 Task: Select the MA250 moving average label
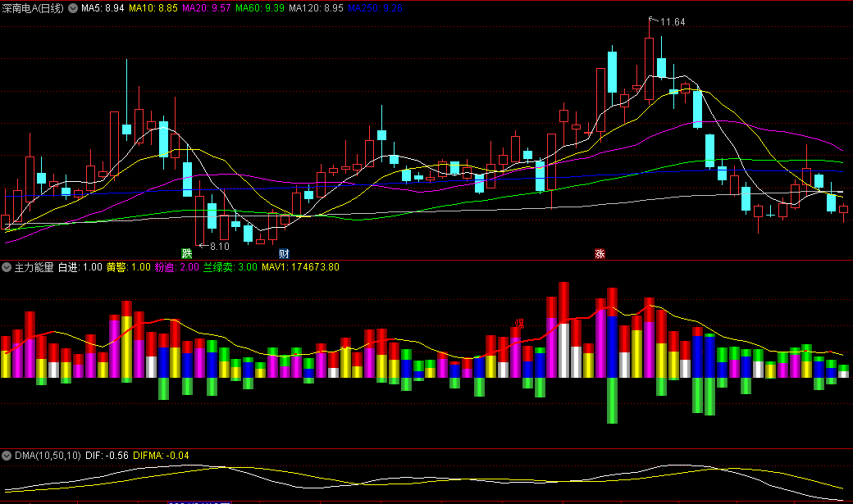tap(376, 8)
